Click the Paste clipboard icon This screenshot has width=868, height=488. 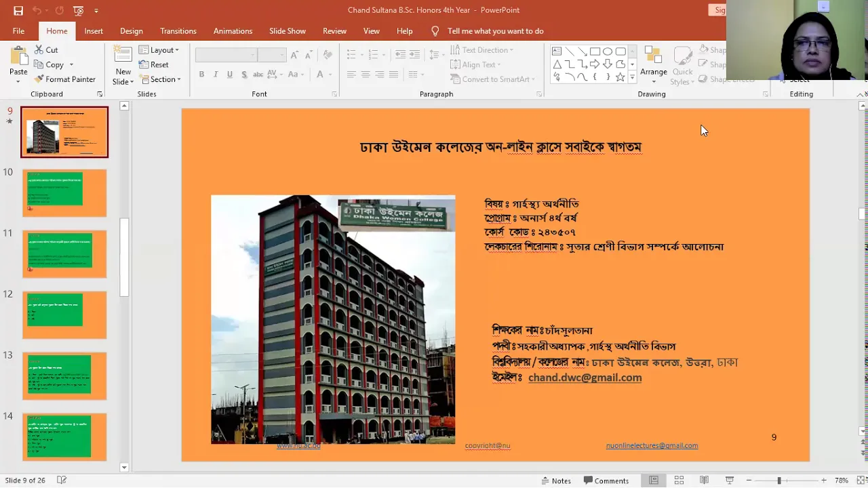point(18,56)
